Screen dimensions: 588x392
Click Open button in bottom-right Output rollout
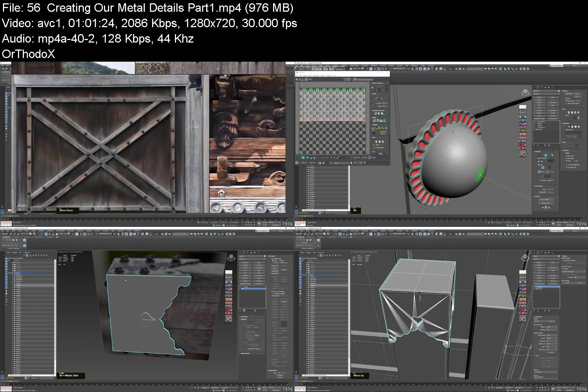567,283
